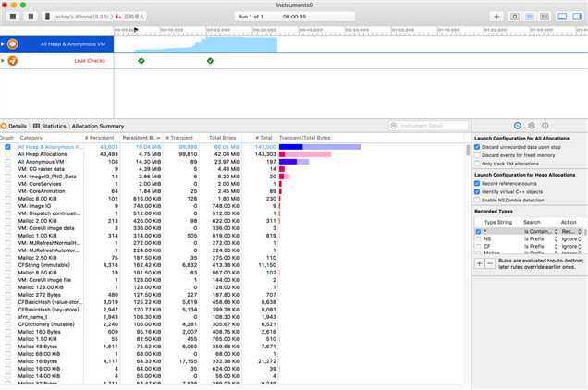
Task: Enable Discard events for freed memory
Action: [477, 155]
